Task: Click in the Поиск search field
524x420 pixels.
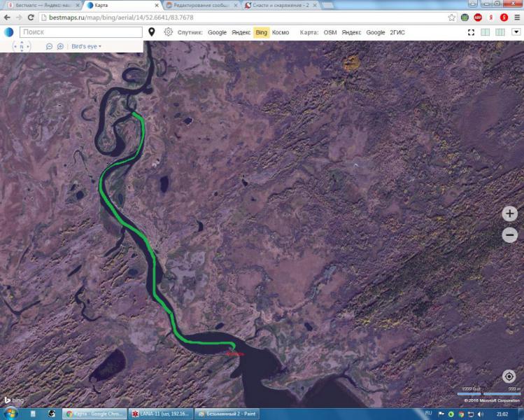Action: (81, 32)
